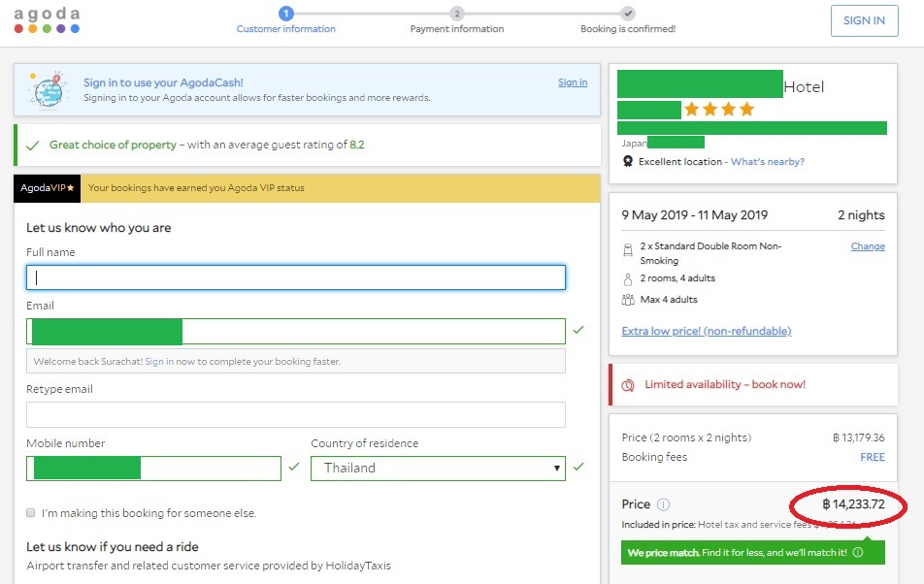
Task: Click 'Let us know if you need a ride' heading
Action: click(x=112, y=547)
